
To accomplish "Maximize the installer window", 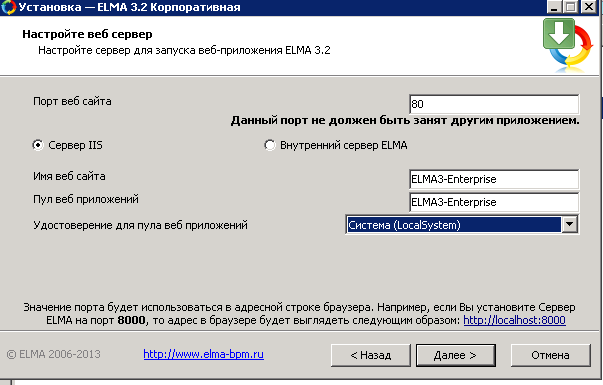I will pyautogui.click(x=571, y=7).
